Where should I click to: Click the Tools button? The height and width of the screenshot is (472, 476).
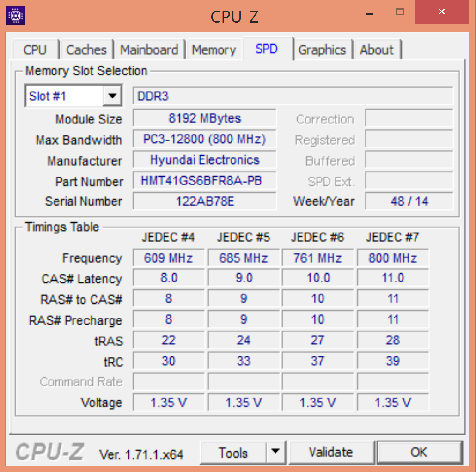[233, 453]
